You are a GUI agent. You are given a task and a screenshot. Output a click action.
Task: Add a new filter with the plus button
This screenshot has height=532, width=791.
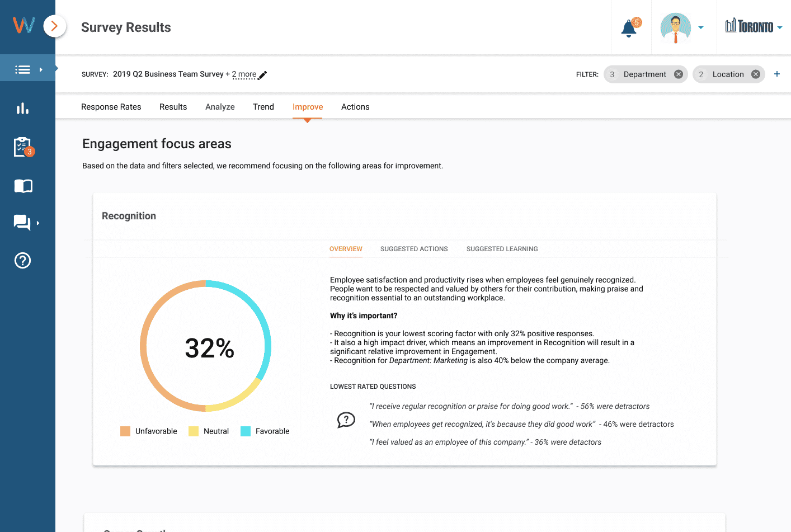(776, 73)
